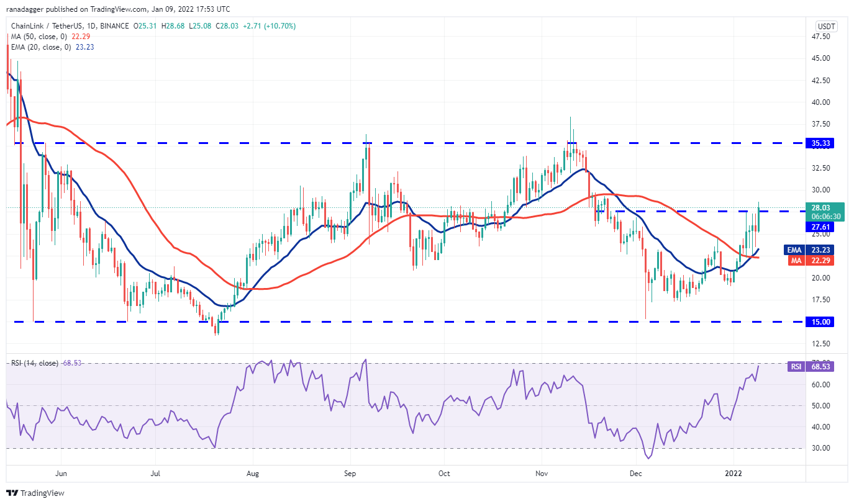Click the Aug label on time axis
This screenshot has height=504, width=854.
pos(252,472)
